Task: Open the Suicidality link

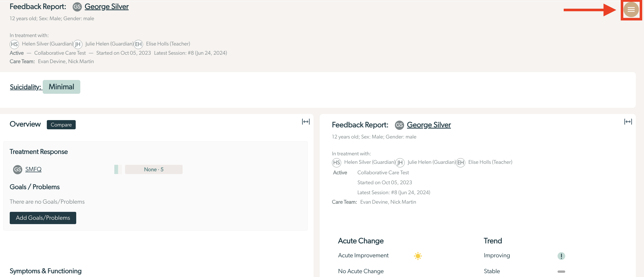Action: (26, 87)
